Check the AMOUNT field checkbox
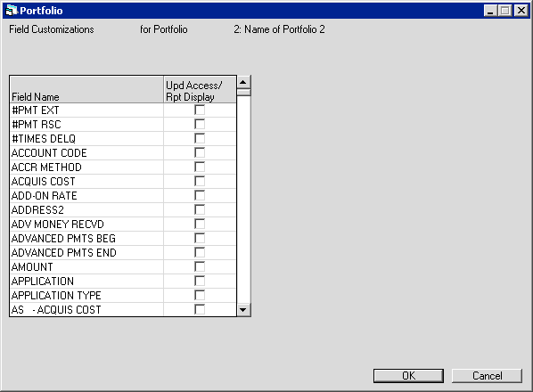 click(x=200, y=267)
